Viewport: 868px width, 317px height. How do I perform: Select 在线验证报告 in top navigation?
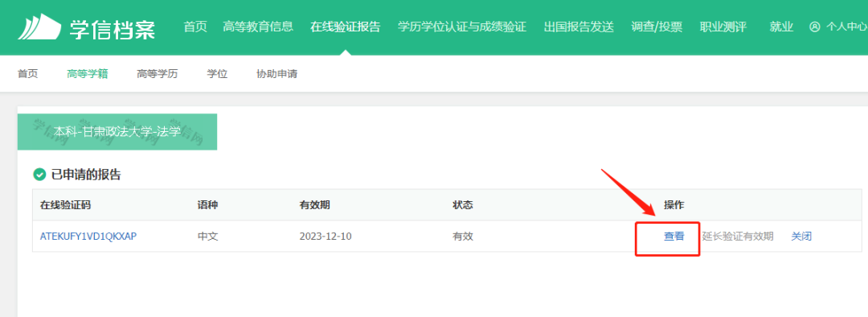(x=346, y=27)
